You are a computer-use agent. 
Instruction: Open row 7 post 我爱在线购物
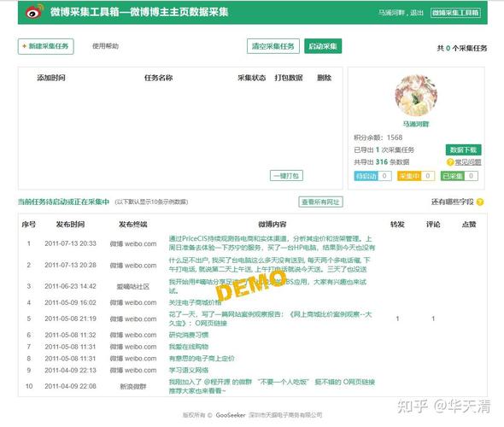tap(189, 347)
